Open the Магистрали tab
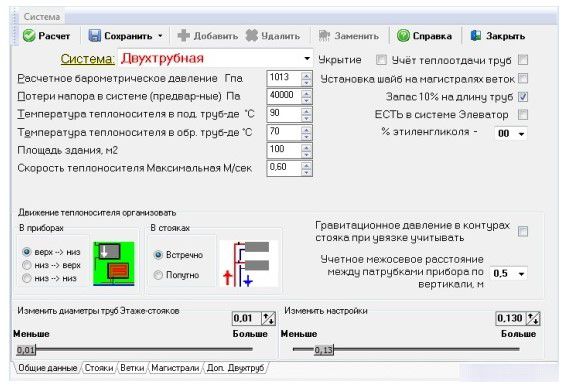 pyautogui.click(x=175, y=368)
